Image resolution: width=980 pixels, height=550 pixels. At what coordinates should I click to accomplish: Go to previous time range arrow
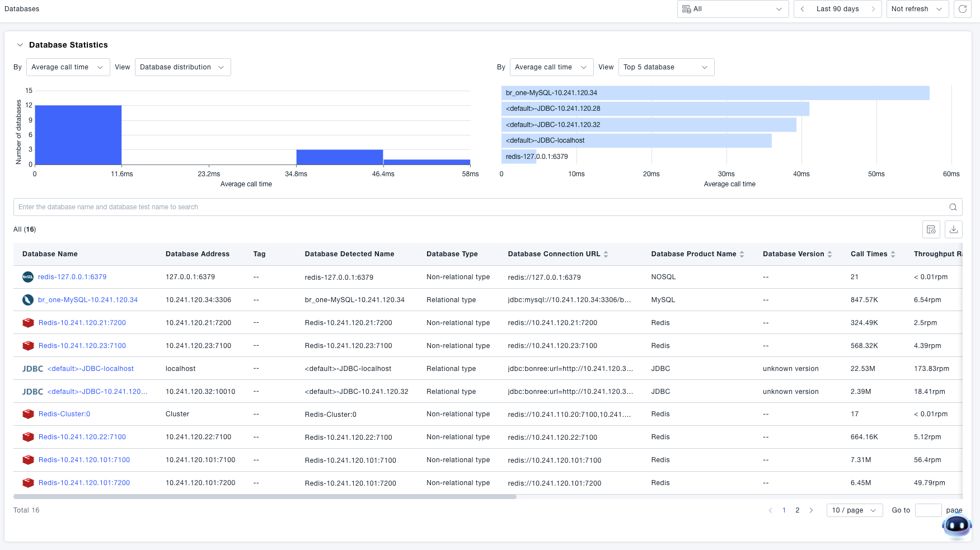803,9
